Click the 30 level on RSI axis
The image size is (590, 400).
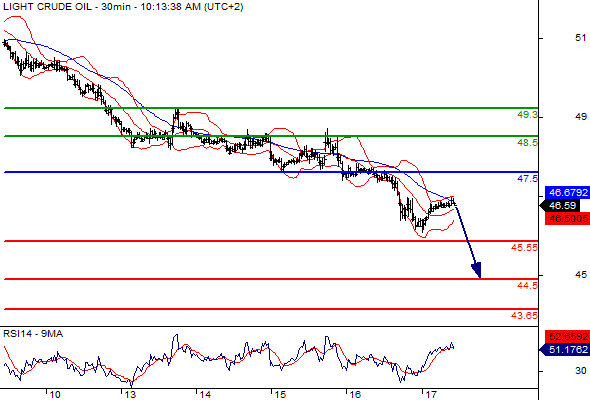coord(581,371)
